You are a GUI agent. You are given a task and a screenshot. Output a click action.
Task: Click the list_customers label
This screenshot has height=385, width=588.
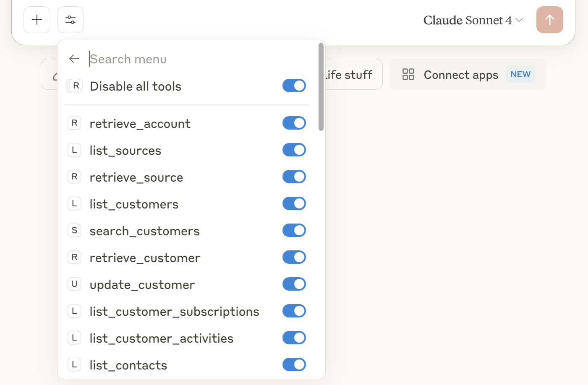134,204
